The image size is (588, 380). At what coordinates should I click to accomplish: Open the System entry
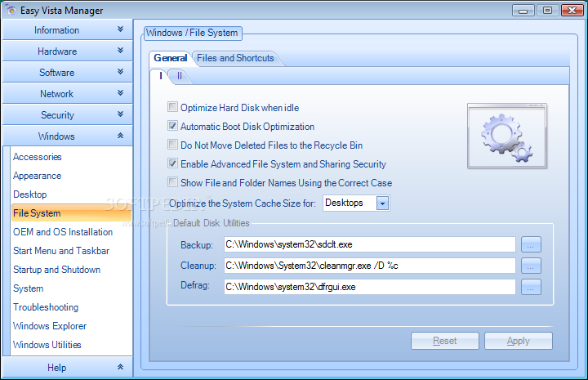[x=29, y=288]
